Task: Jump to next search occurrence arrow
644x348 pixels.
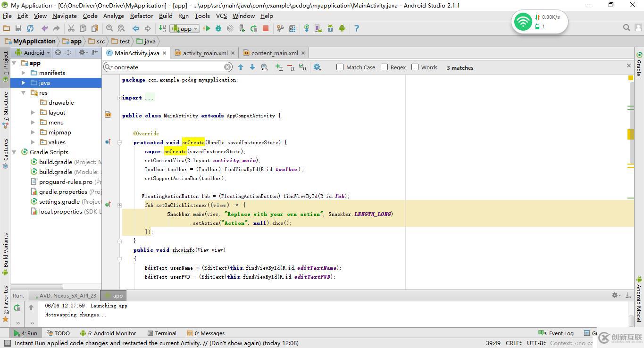Action: pyautogui.click(x=252, y=67)
